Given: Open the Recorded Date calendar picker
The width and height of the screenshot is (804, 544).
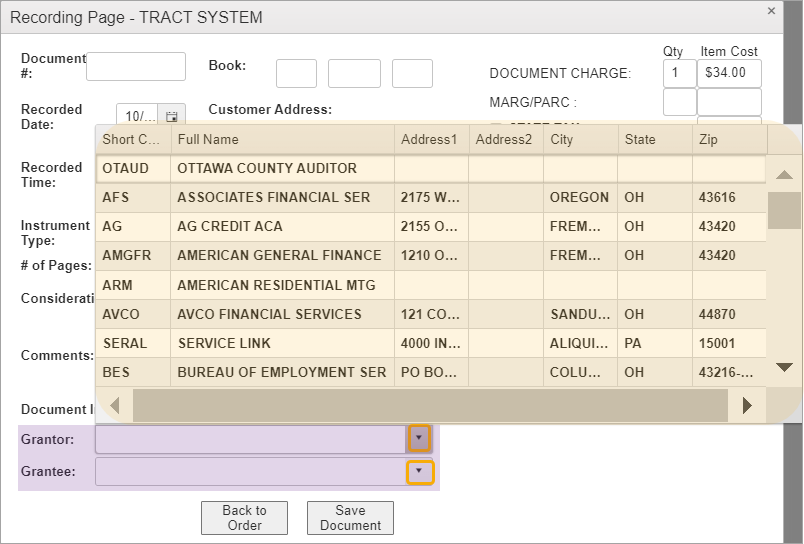Looking at the screenshot, I should [x=171, y=116].
